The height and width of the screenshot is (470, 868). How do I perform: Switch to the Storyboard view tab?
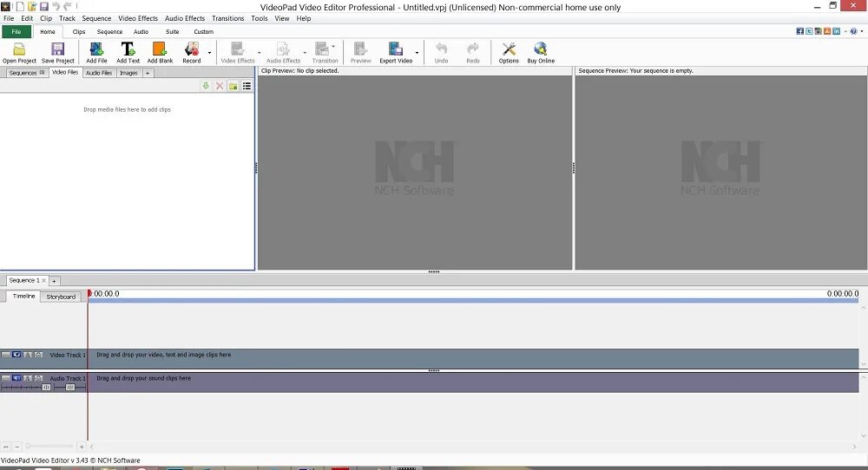[x=61, y=297]
